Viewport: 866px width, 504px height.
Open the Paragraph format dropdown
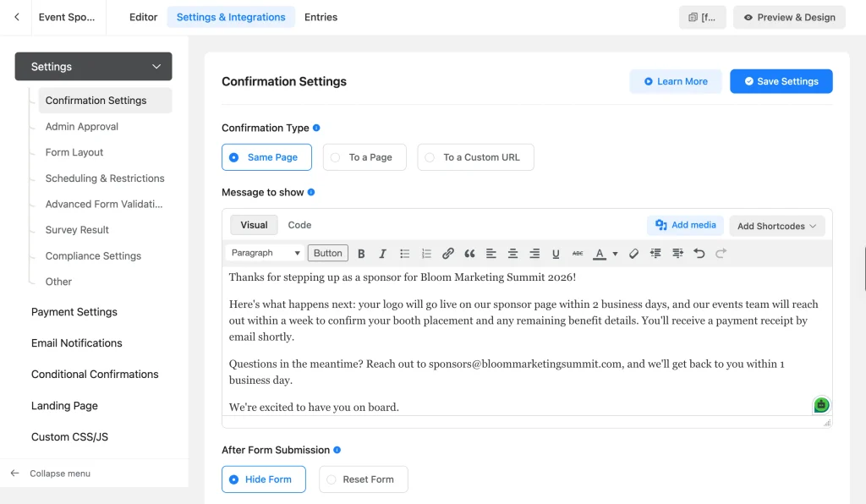(x=265, y=253)
